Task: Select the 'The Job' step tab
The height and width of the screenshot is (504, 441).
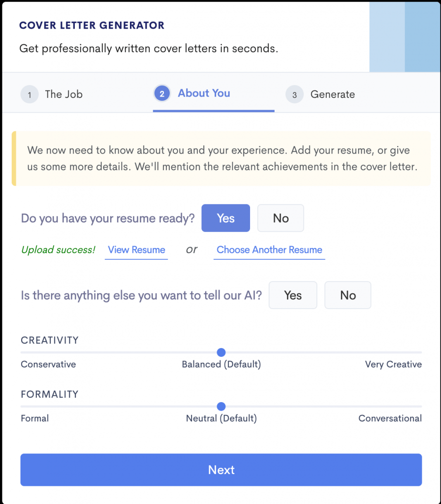Action: click(63, 94)
